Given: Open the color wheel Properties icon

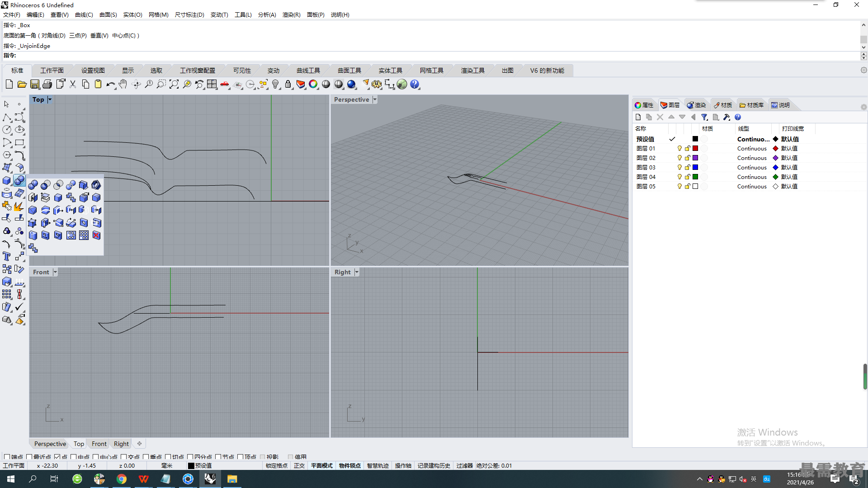Looking at the screenshot, I should click(313, 84).
